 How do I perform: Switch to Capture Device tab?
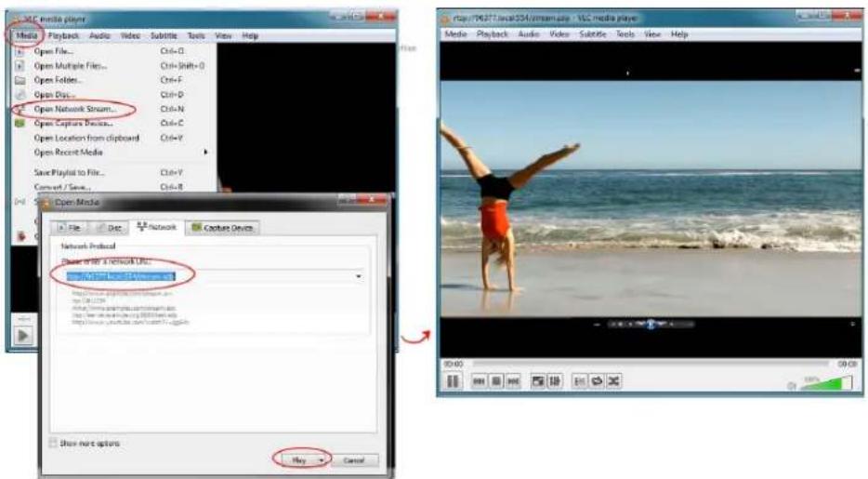[x=222, y=228]
